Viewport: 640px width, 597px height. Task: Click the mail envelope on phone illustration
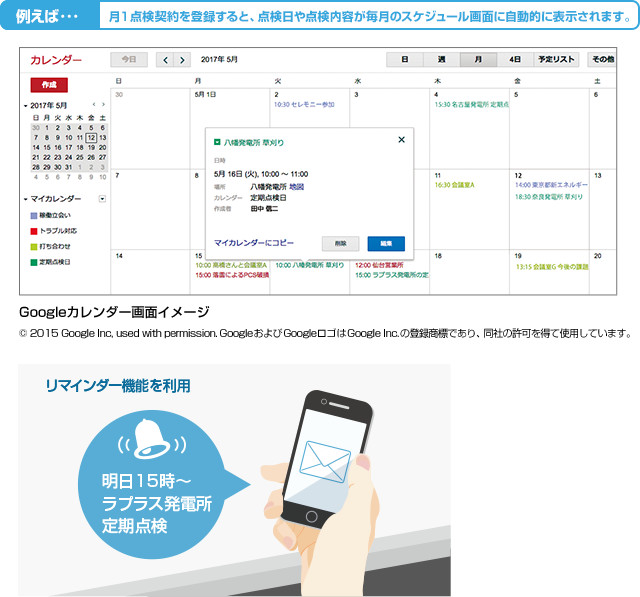coord(325,462)
